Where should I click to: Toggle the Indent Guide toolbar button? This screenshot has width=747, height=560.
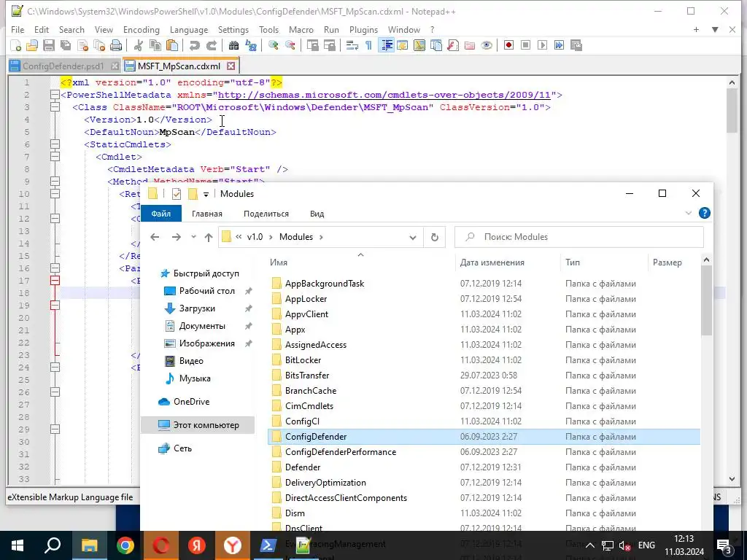pyautogui.click(x=386, y=45)
